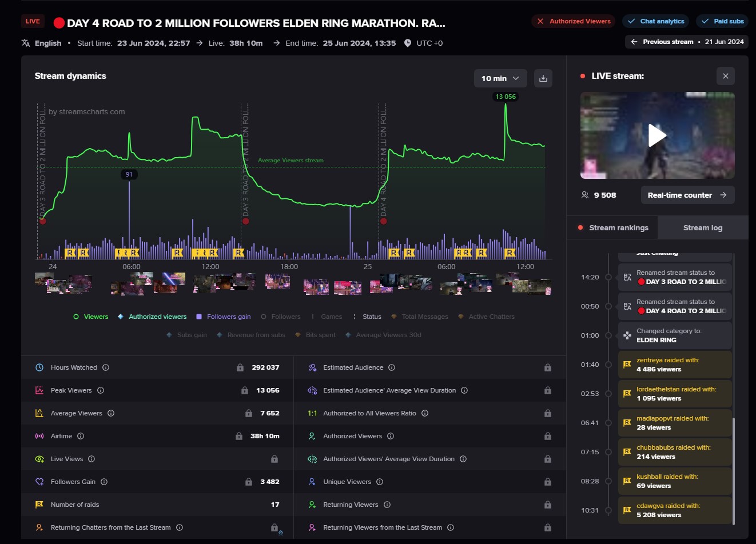The height and width of the screenshot is (544, 756).
Task: Disable the Followers gain chart series
Action: [x=223, y=317]
